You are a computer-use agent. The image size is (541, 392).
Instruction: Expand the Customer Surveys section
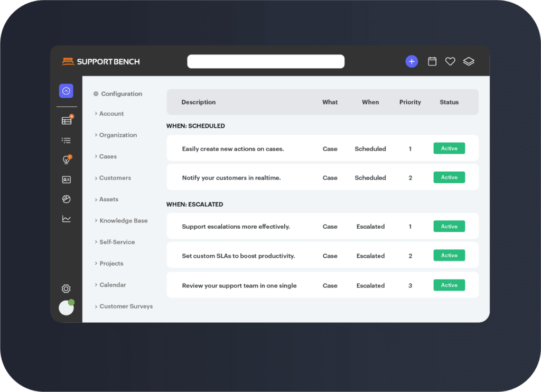[126, 306]
